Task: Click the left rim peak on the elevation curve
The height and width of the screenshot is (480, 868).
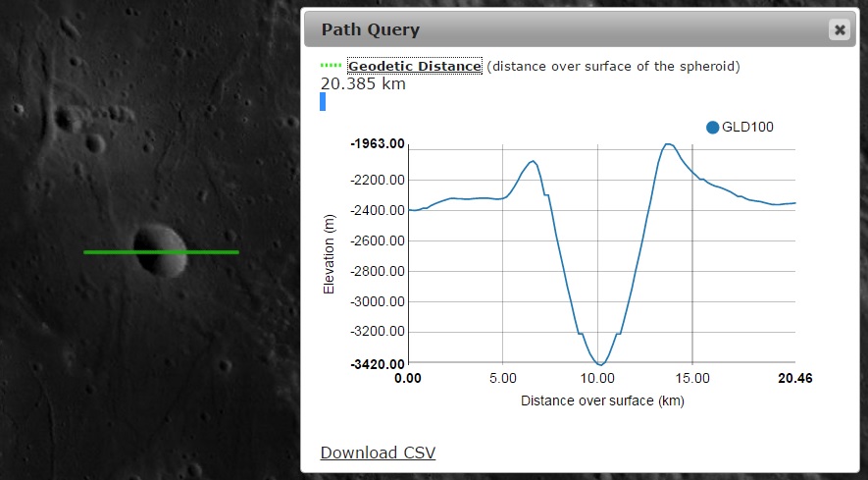Action: click(x=533, y=161)
